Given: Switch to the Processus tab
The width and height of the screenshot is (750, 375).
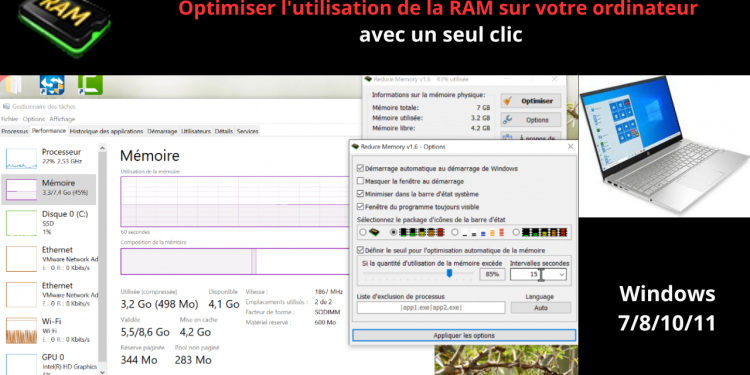Looking at the screenshot, I should (15, 131).
